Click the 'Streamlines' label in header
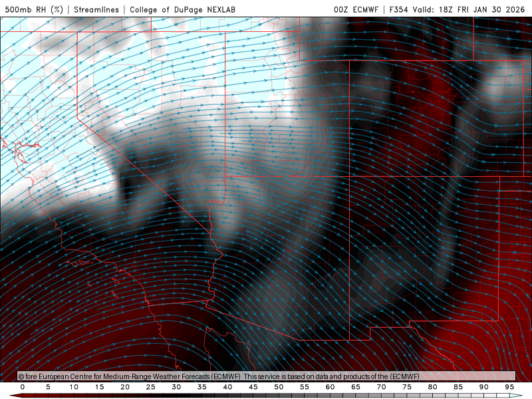 [x=96, y=9]
